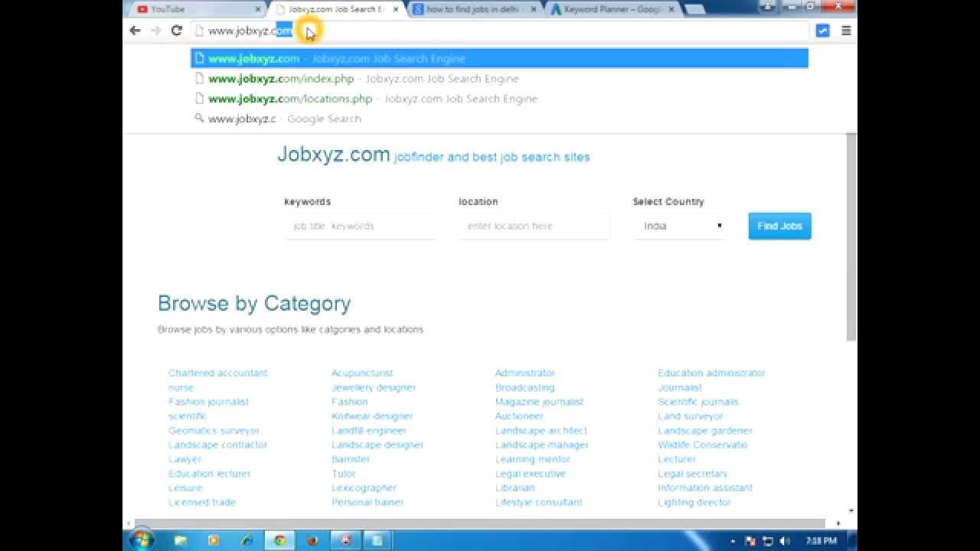Viewport: 980px width, 551px height.
Task: Reload the page with the refresh icon
Action: [176, 31]
